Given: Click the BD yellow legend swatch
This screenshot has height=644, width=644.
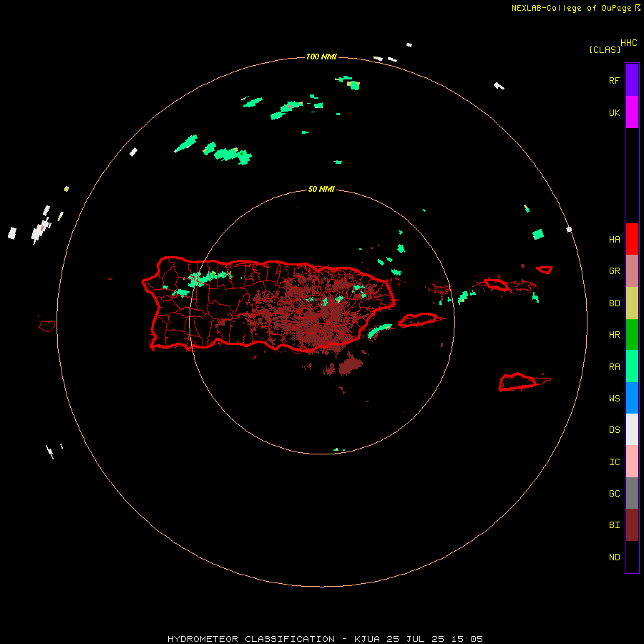Looking at the screenshot, I should [x=632, y=303].
